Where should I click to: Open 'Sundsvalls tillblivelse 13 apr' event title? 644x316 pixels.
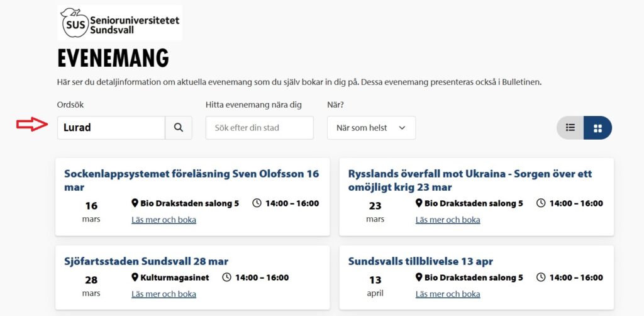pos(420,261)
